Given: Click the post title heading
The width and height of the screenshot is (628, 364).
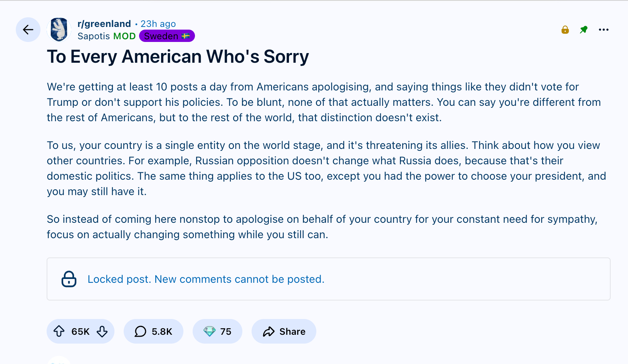Looking at the screenshot, I should 178,57.
